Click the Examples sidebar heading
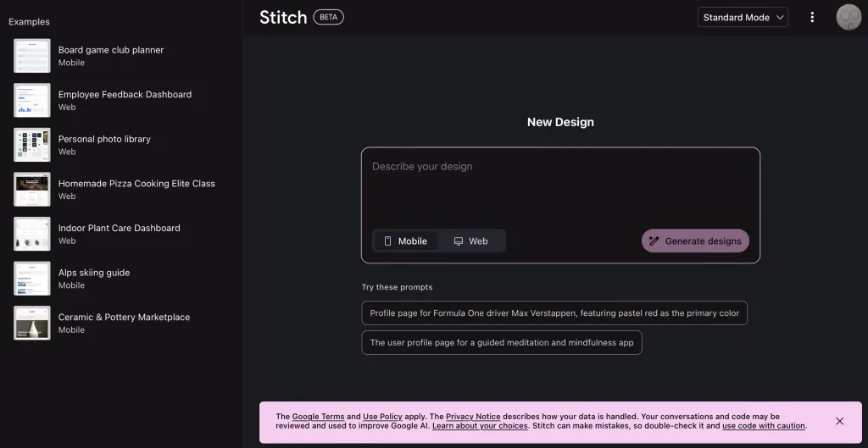 click(29, 21)
